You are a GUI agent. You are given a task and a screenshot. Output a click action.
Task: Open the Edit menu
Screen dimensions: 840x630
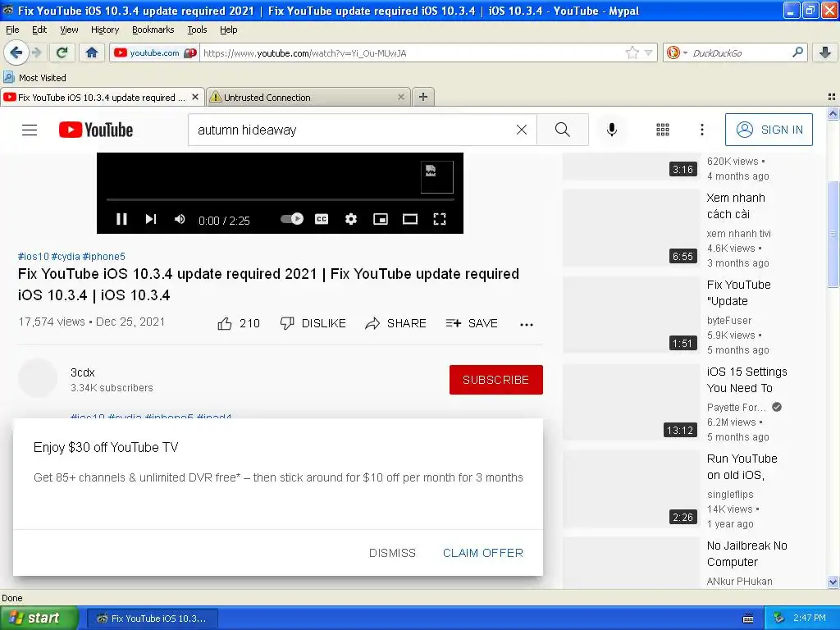pos(39,30)
